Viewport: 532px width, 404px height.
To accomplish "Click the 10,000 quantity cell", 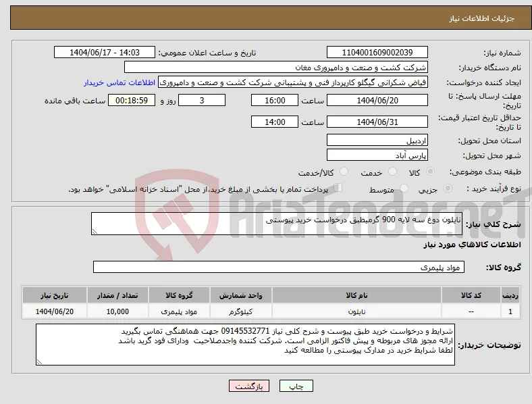I will [117, 311].
